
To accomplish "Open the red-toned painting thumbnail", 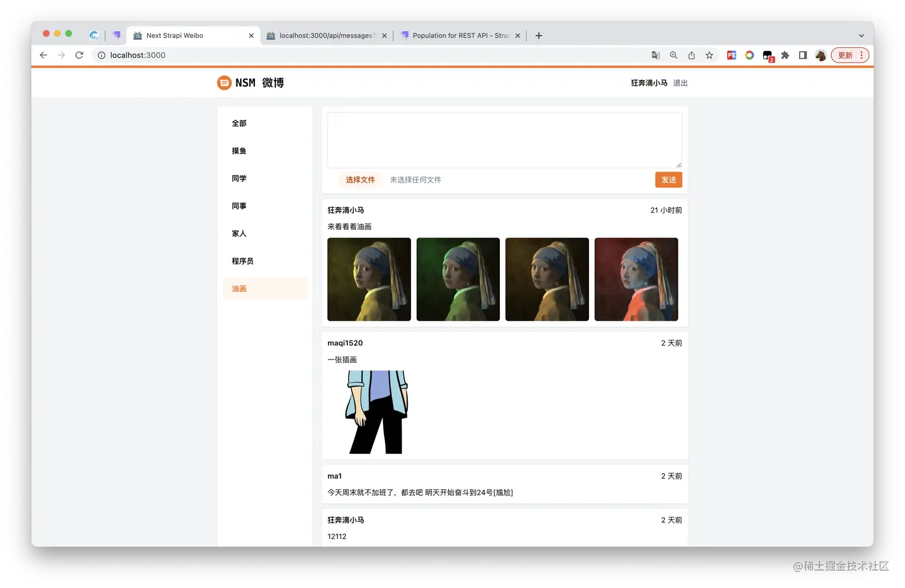I will pos(636,279).
